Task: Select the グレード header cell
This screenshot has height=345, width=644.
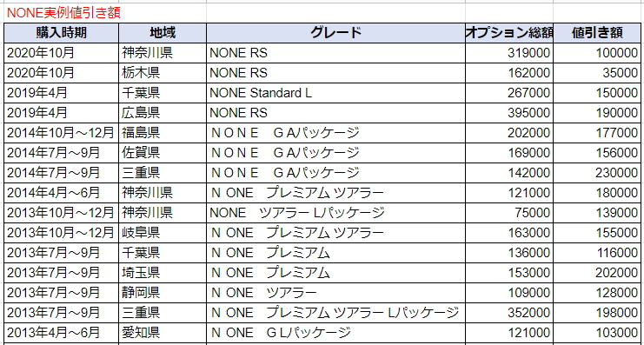Action: [336, 33]
